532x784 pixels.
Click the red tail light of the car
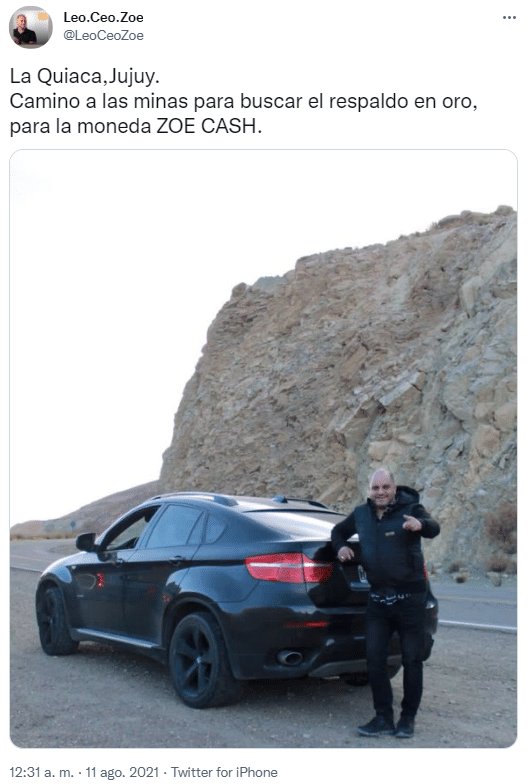[288, 568]
